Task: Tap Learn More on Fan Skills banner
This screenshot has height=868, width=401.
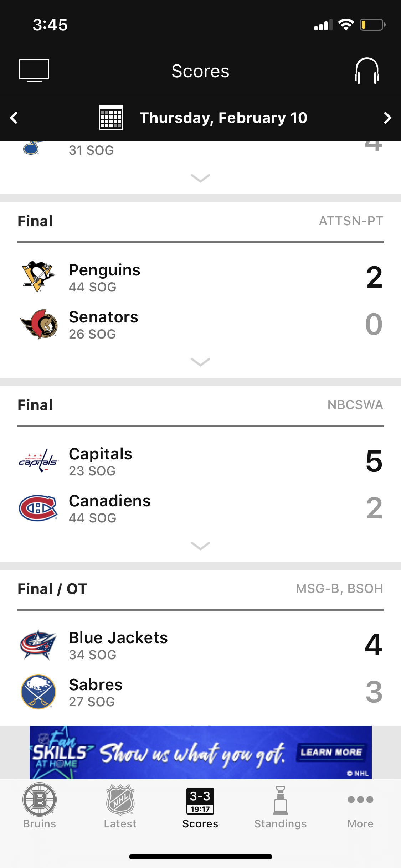Action: (x=331, y=752)
